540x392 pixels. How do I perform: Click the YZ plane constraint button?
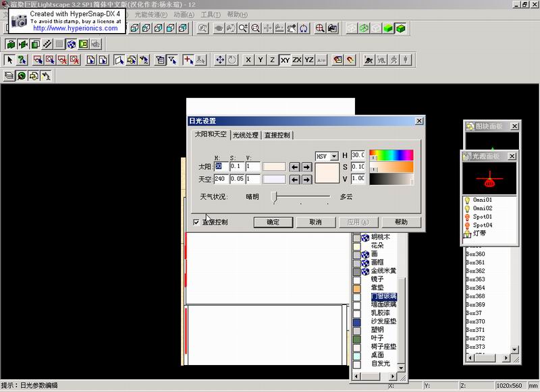coord(309,60)
